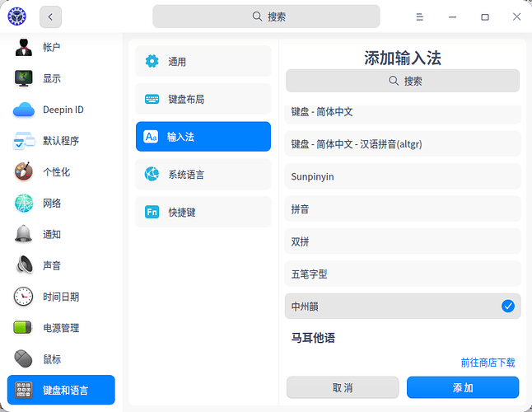Uncheck the blue checkmark on 中州韻

pyautogui.click(x=508, y=306)
